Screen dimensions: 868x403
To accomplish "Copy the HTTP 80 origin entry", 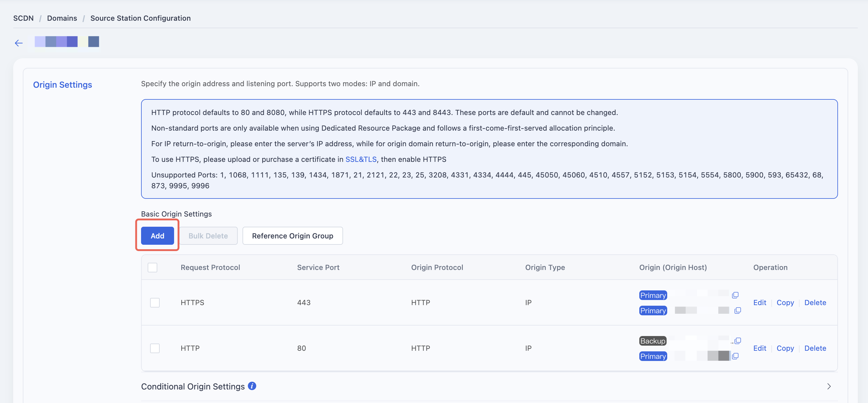I will click(785, 348).
